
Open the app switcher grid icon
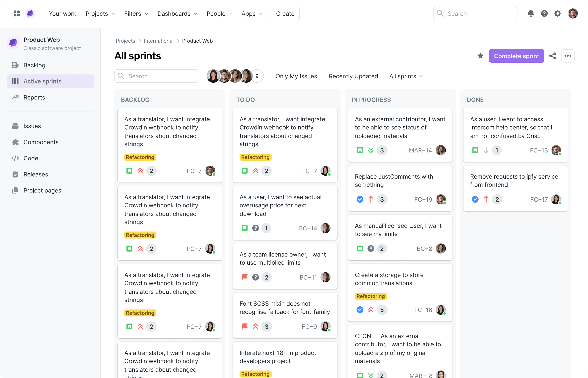point(17,13)
